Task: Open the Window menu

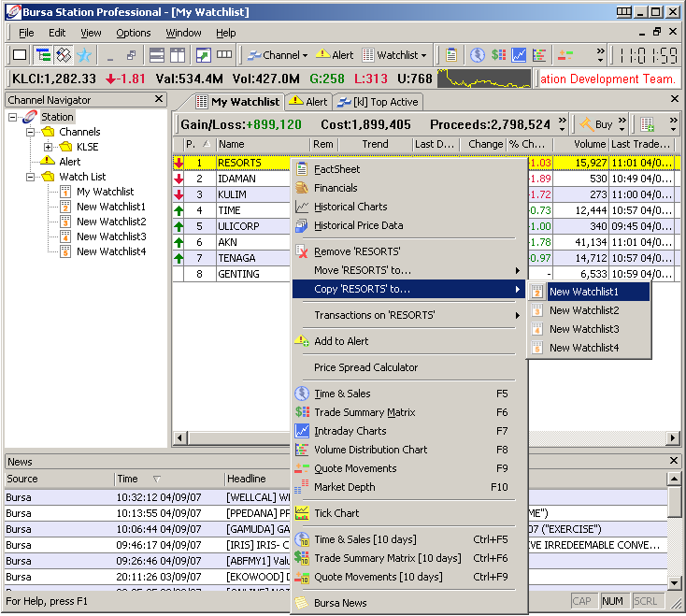Action: pyautogui.click(x=183, y=33)
